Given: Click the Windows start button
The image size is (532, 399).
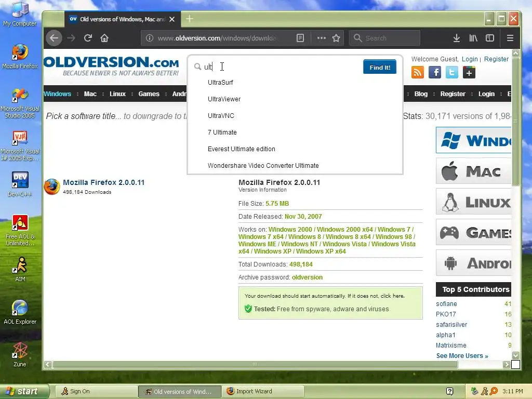Looking at the screenshot, I should tap(24, 392).
